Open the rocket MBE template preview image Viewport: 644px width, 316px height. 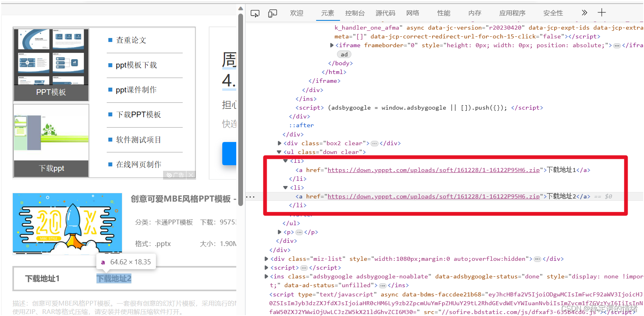point(67,224)
